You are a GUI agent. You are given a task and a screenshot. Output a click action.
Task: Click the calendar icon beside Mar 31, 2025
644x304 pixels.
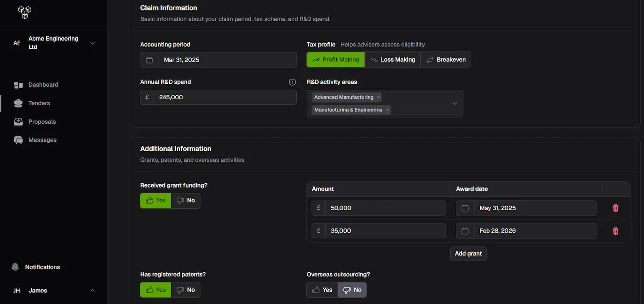(149, 60)
